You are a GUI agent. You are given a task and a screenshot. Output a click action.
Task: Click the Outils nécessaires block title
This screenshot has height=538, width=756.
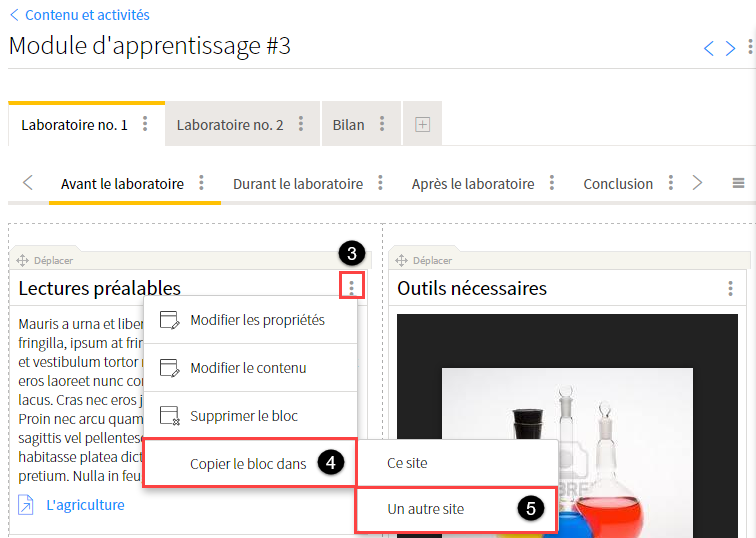point(472,288)
